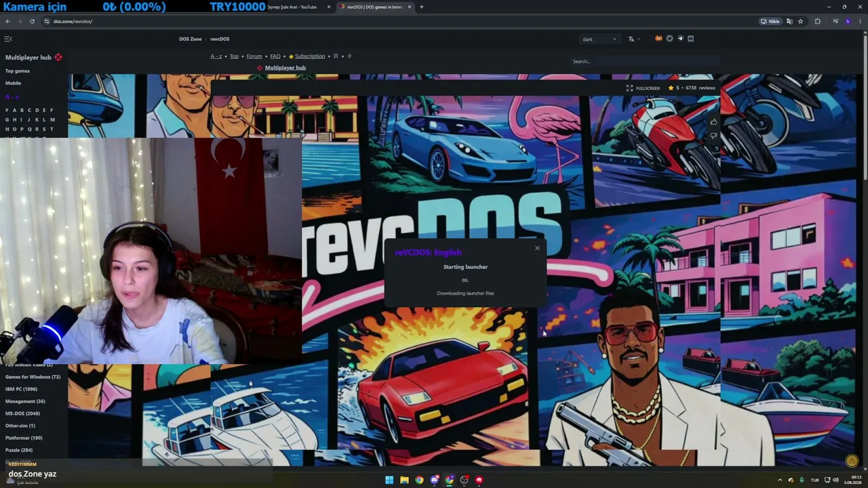
Task: Click the page scroll-to-top round button
Action: pyautogui.click(x=852, y=461)
